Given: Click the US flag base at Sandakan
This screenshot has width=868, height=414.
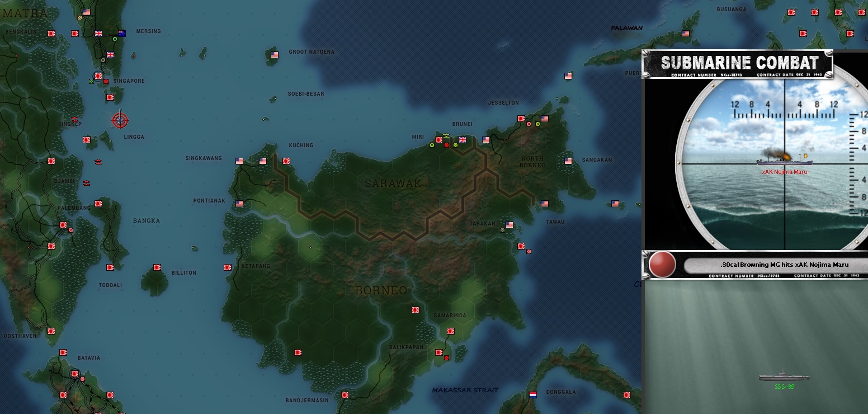Looking at the screenshot, I should [568, 161].
